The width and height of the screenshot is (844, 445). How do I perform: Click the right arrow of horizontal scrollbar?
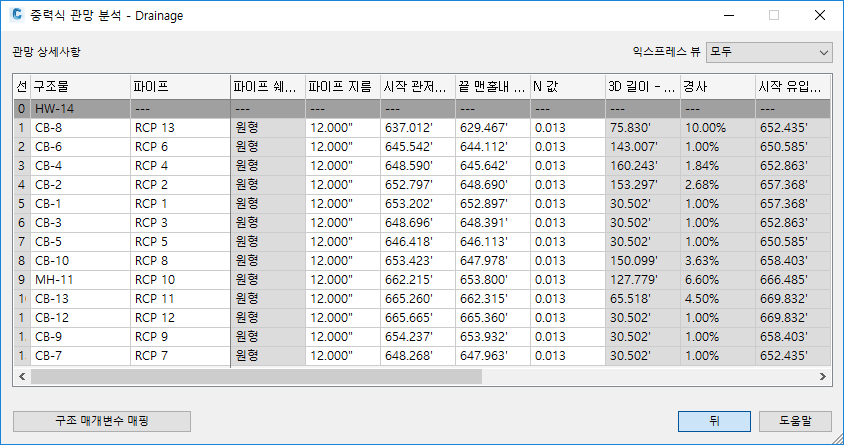click(x=822, y=377)
